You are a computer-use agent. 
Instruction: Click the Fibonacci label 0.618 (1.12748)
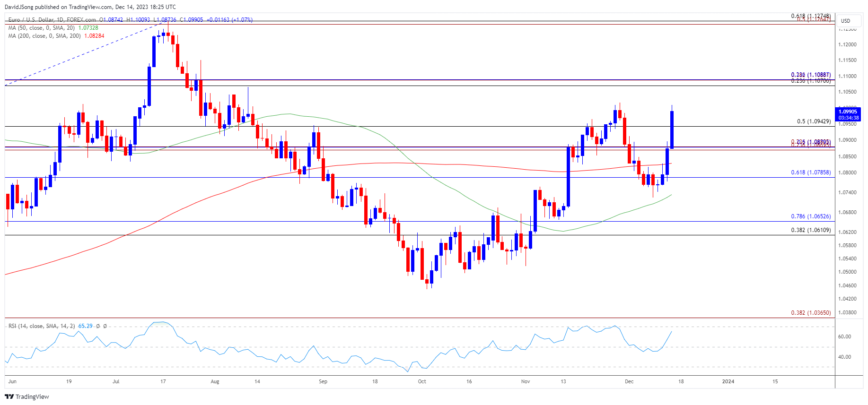[x=811, y=16]
